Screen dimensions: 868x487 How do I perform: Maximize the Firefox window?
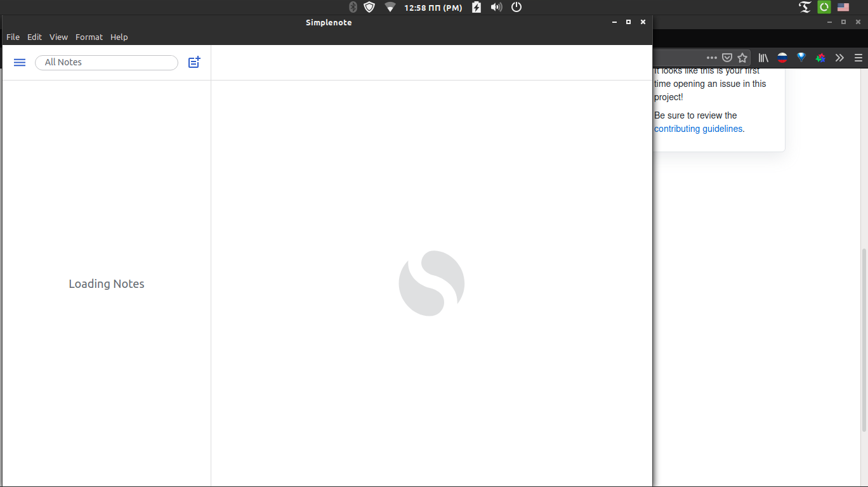pos(843,22)
